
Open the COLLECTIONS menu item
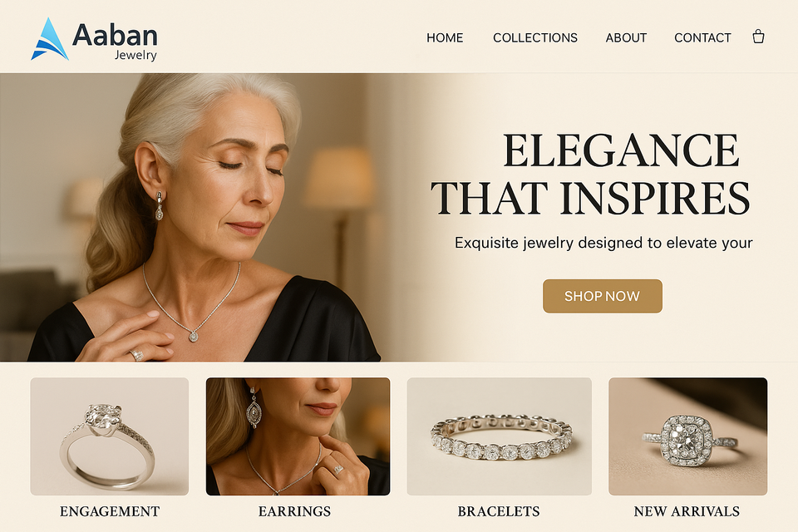(x=534, y=37)
